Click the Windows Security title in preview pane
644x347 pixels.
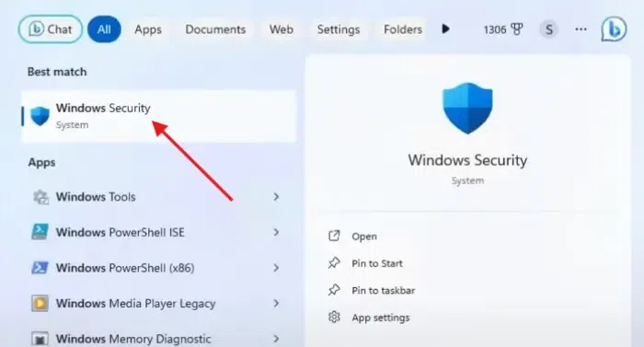(x=467, y=160)
